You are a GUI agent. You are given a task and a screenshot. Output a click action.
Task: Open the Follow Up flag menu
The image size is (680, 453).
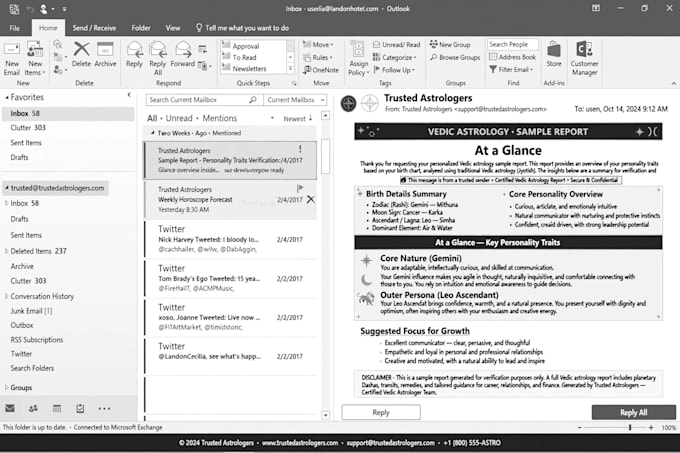click(394, 70)
